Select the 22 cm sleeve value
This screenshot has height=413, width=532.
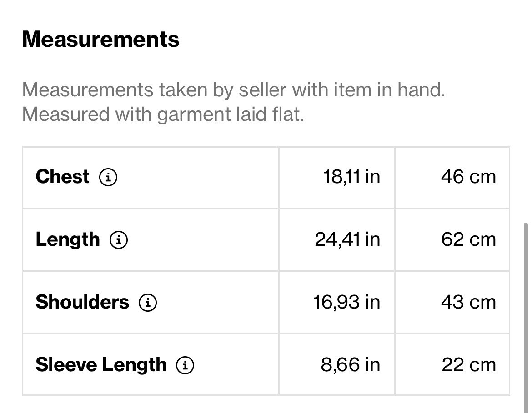click(x=468, y=365)
